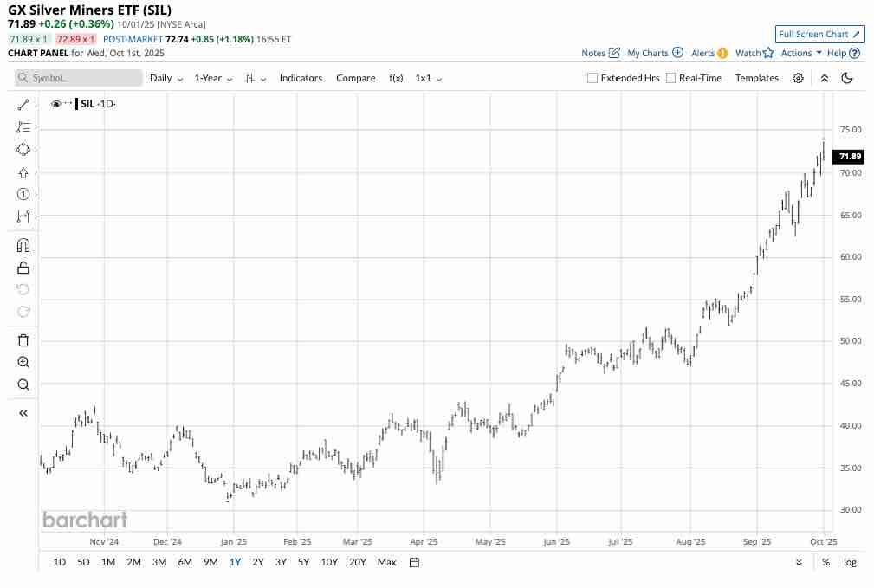Open Alerts link
This screenshot has height=588, width=874.
click(709, 53)
